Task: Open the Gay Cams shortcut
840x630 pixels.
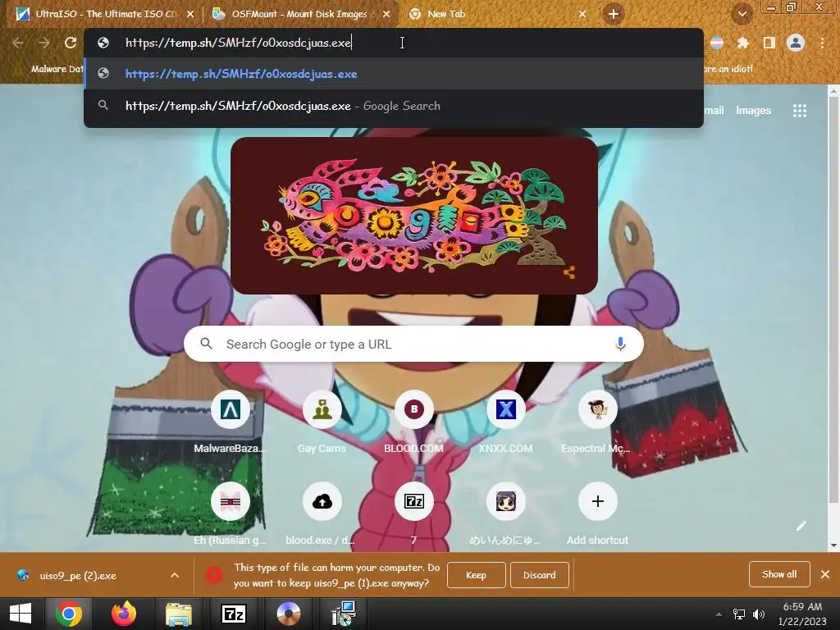Action: pos(322,422)
